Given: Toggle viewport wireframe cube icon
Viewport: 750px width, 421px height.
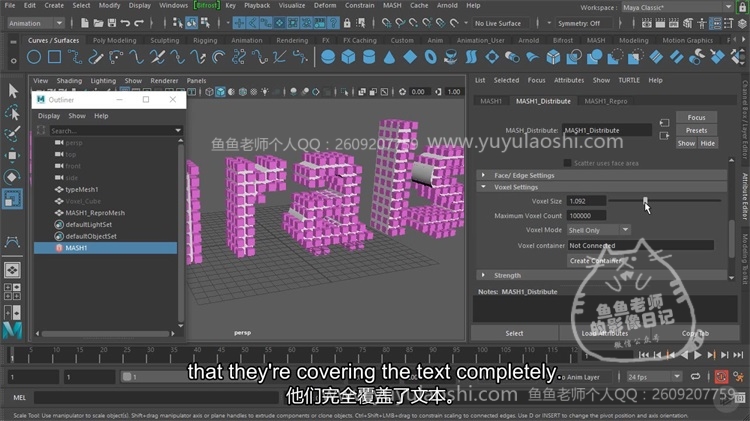Looking at the screenshot, I should [210, 92].
